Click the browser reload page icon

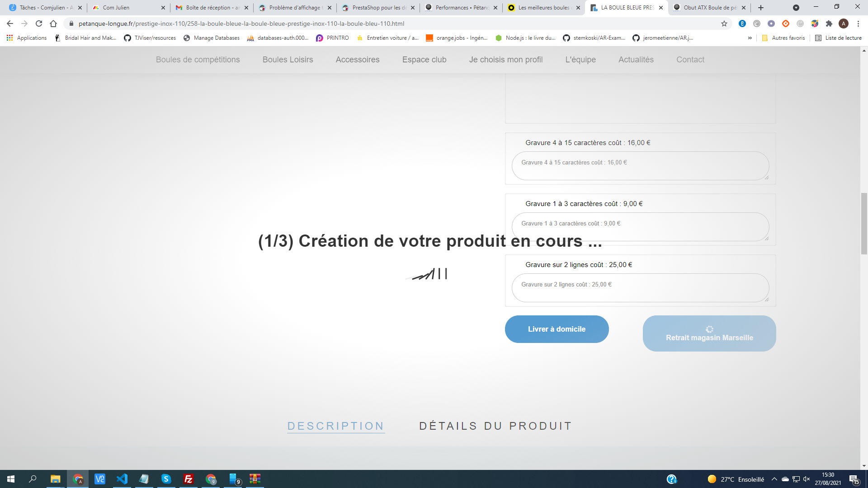point(39,23)
